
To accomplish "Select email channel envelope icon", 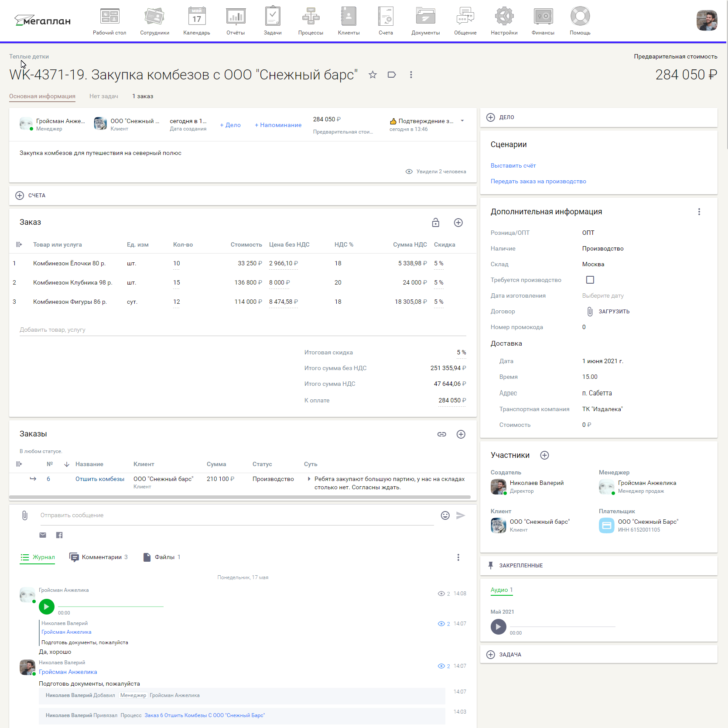I will click(43, 535).
